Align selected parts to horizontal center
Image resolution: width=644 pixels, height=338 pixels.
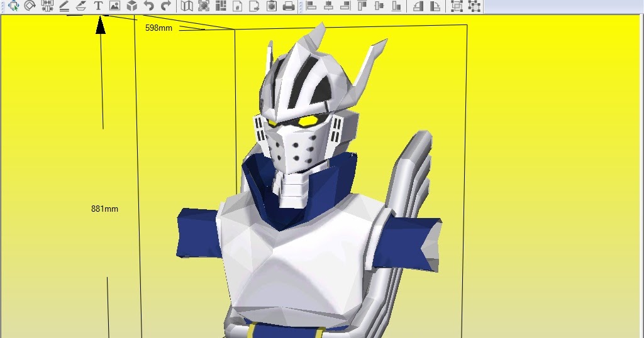(328, 6)
